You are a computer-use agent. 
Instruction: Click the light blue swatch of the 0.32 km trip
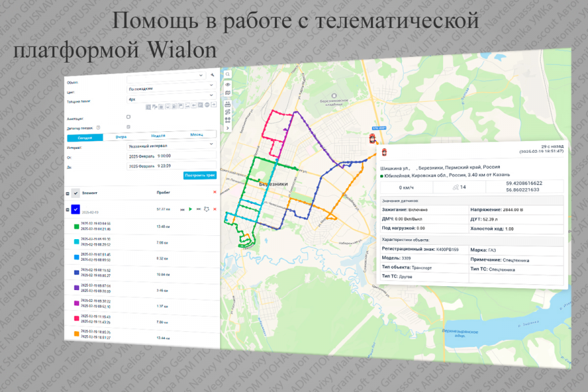pyautogui.click(x=76, y=257)
